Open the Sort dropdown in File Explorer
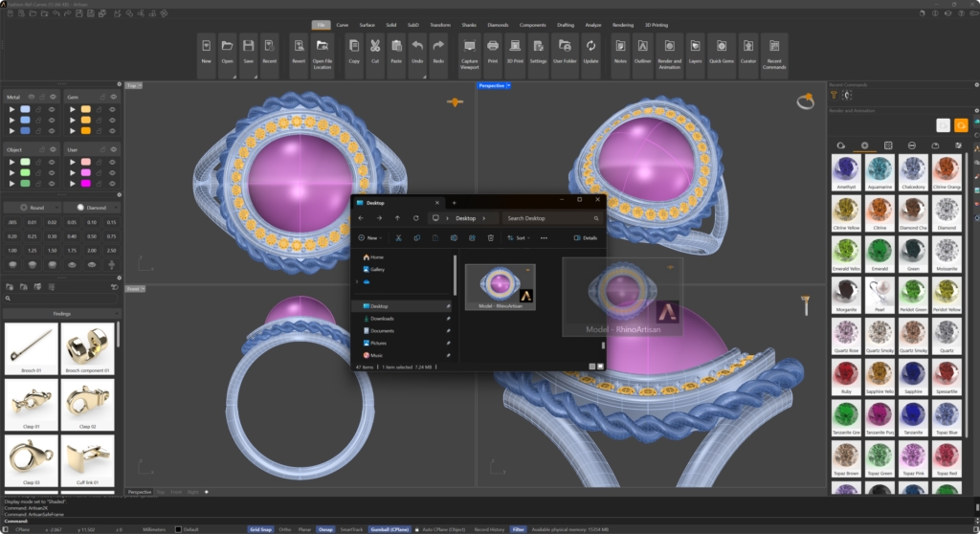Image resolution: width=980 pixels, height=534 pixels. (x=518, y=237)
